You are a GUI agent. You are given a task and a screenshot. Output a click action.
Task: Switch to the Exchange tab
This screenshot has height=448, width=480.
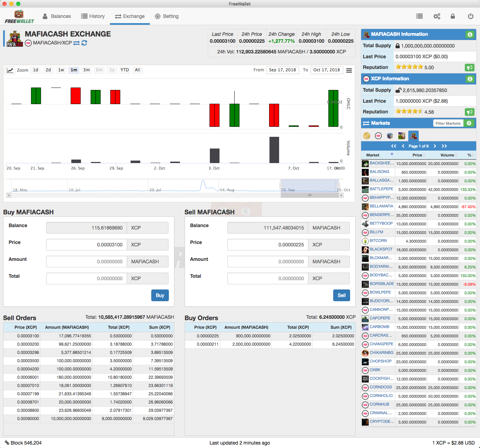[130, 16]
